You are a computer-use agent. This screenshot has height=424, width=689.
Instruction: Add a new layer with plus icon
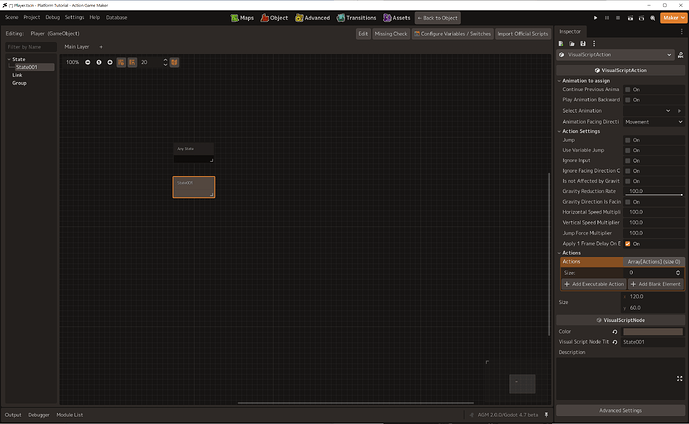coord(101,47)
